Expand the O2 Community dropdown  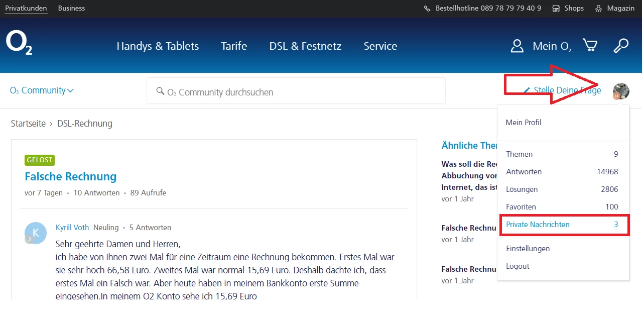(x=42, y=91)
